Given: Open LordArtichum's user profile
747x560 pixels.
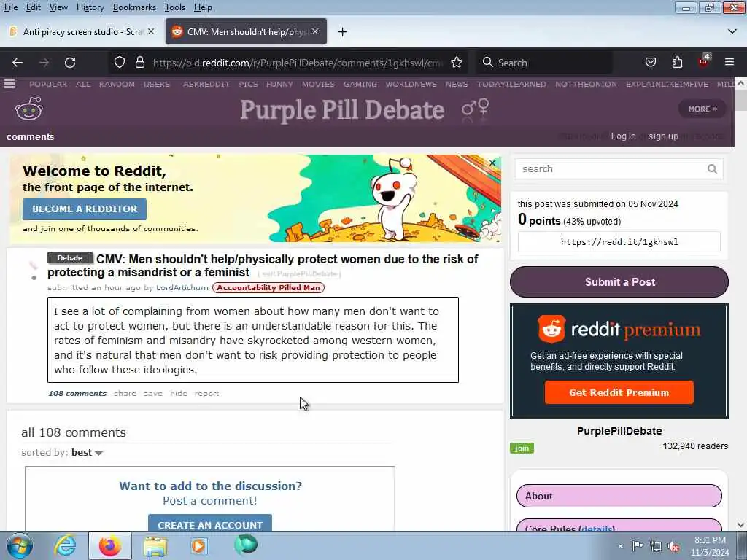Looking at the screenshot, I should [182, 287].
